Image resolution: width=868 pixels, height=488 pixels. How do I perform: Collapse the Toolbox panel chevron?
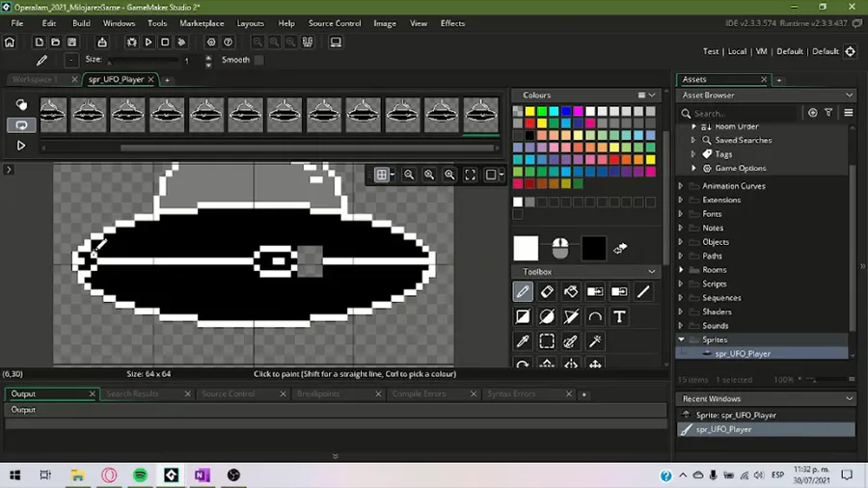point(652,272)
